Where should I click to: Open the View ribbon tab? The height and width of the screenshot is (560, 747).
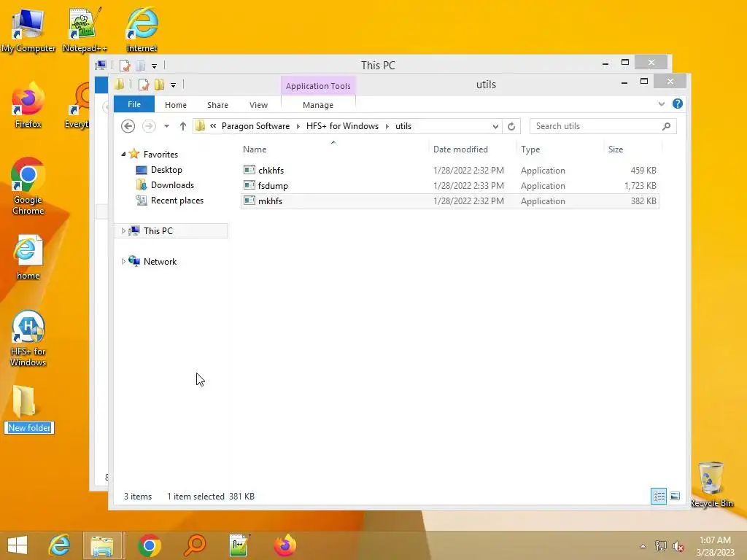pyautogui.click(x=258, y=105)
